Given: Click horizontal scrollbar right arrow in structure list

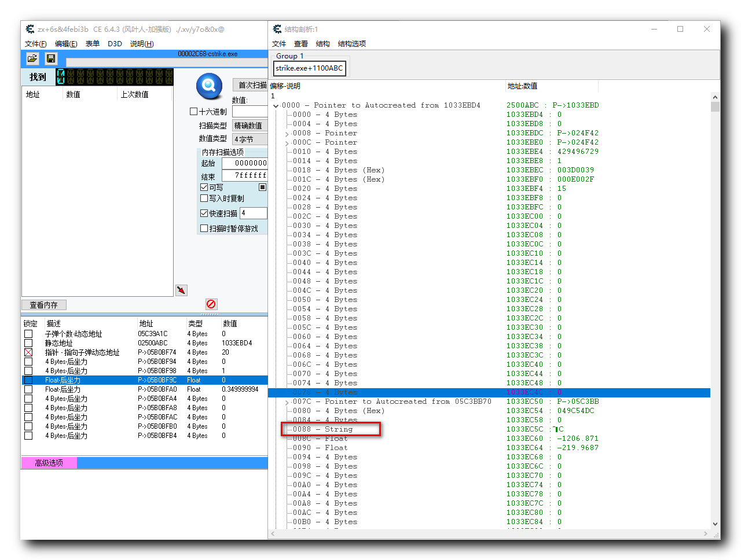Looking at the screenshot, I should [705, 534].
